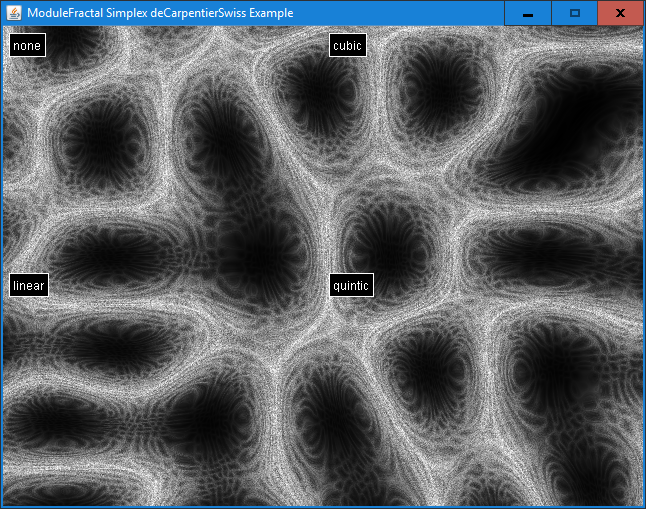Select the "none" interpolation label
Screen dimensions: 646x509
[27, 46]
